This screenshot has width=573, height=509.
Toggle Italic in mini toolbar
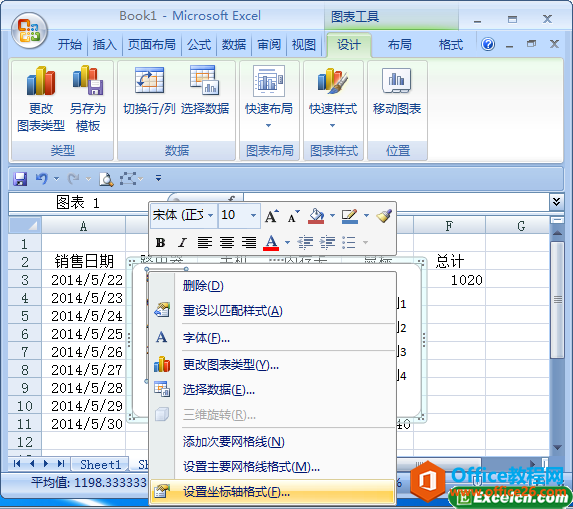[x=182, y=242]
